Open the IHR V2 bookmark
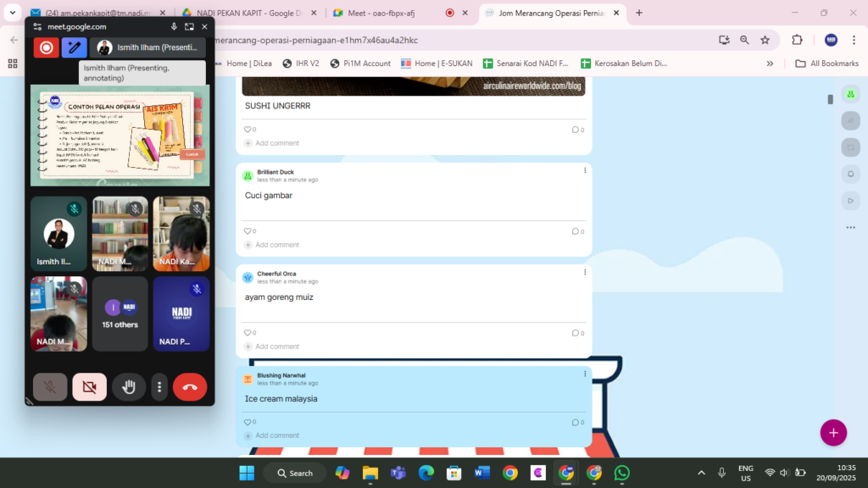868x488 pixels. tap(301, 64)
